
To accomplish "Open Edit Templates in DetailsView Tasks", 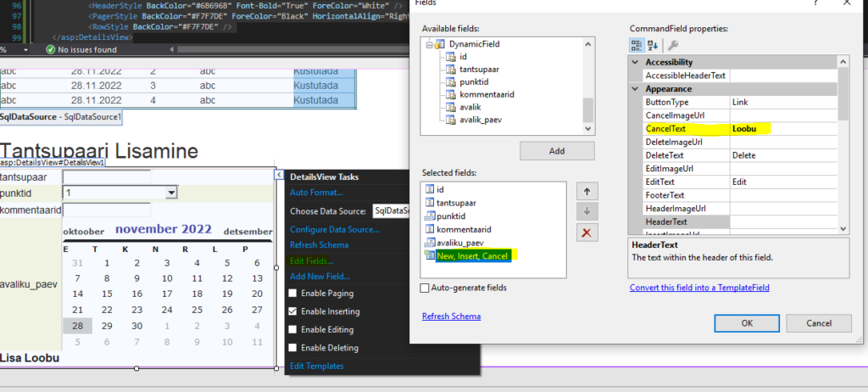I will (x=316, y=366).
